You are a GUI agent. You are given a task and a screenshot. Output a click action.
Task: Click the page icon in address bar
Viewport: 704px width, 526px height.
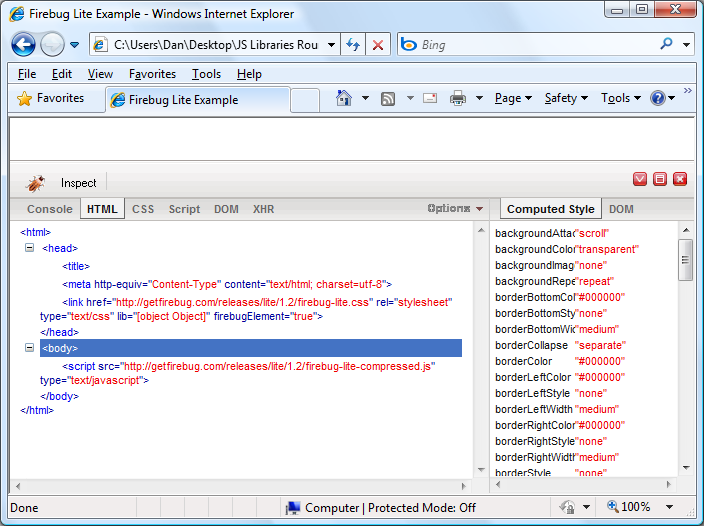coord(100,44)
